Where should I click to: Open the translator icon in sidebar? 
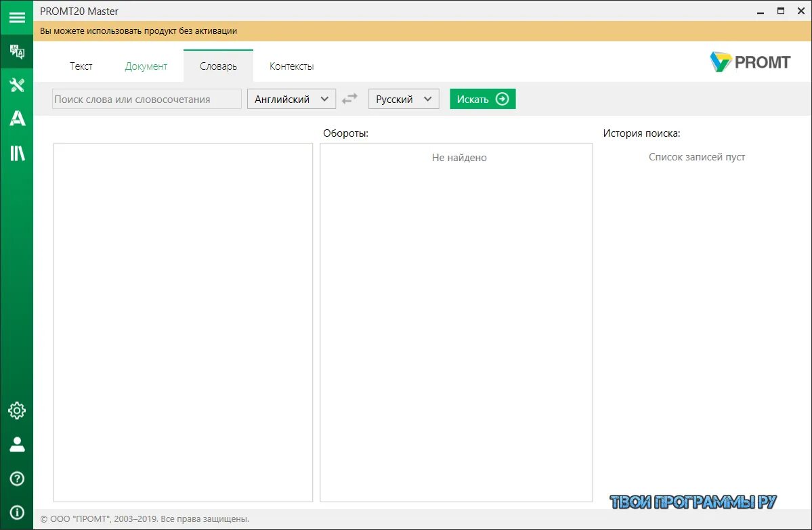(x=16, y=51)
